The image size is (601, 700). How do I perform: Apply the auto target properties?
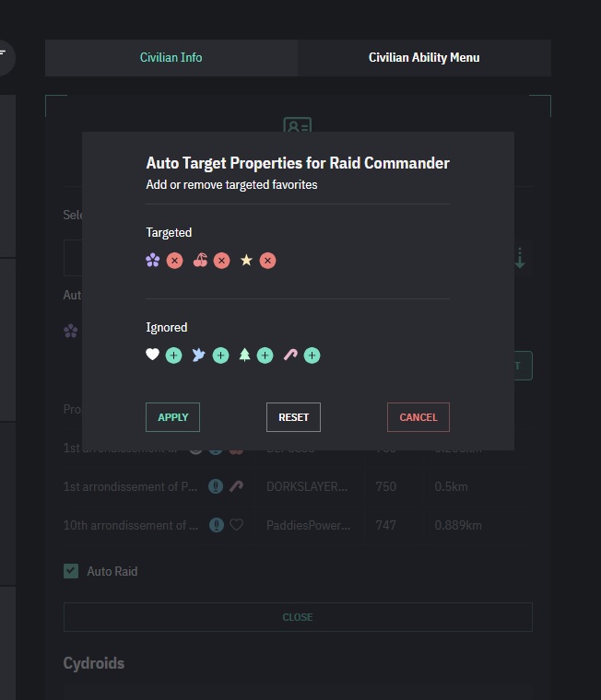pyautogui.click(x=172, y=417)
